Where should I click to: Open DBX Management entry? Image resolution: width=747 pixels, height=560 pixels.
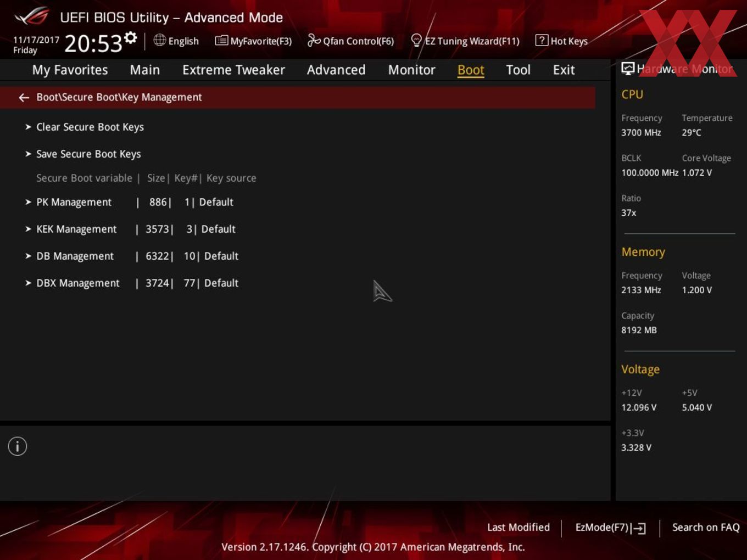(x=77, y=283)
